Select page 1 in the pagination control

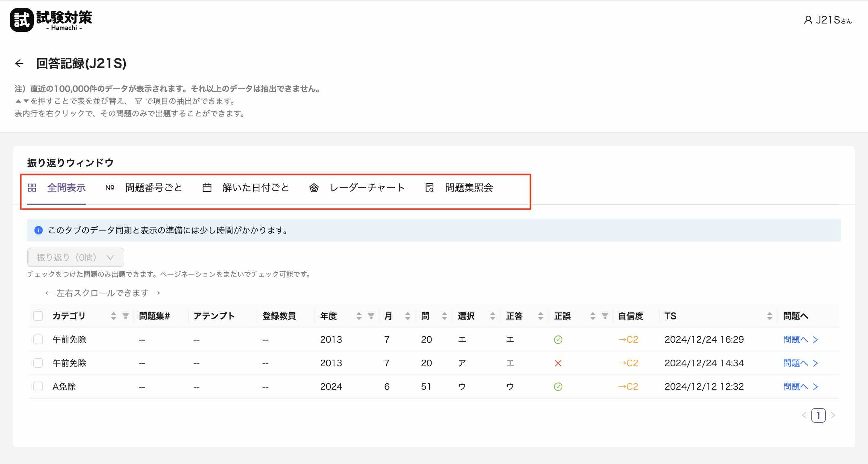(819, 416)
